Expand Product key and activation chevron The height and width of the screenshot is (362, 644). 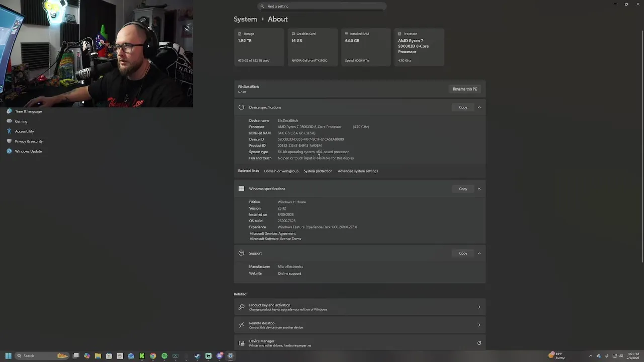(479, 307)
